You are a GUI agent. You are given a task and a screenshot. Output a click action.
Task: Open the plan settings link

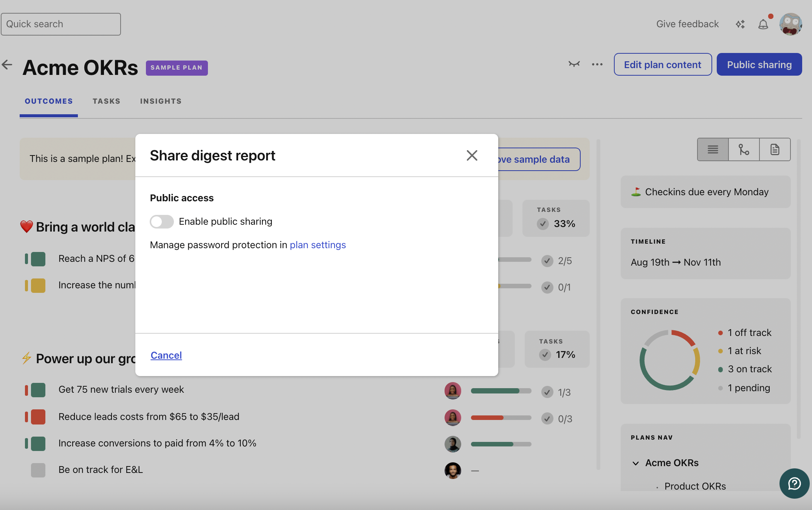click(x=318, y=245)
